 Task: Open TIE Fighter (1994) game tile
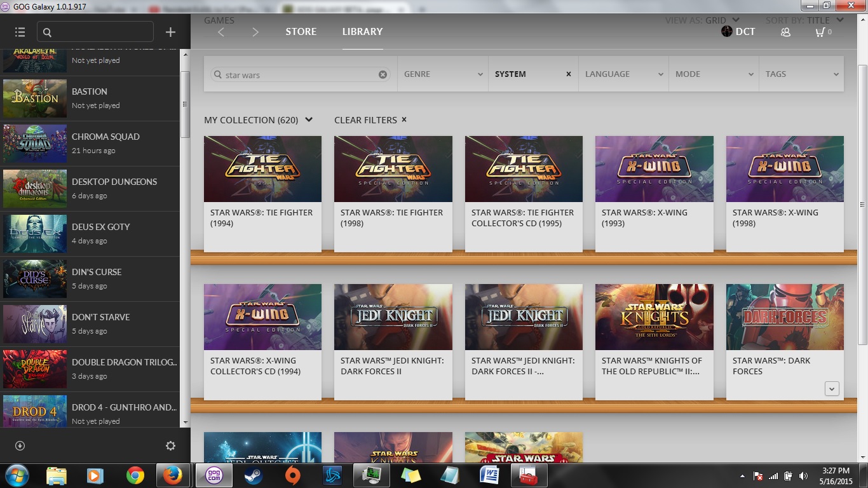(262, 193)
